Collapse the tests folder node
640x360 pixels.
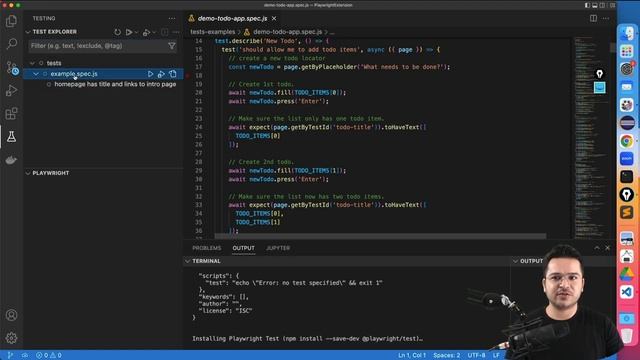tap(33, 63)
